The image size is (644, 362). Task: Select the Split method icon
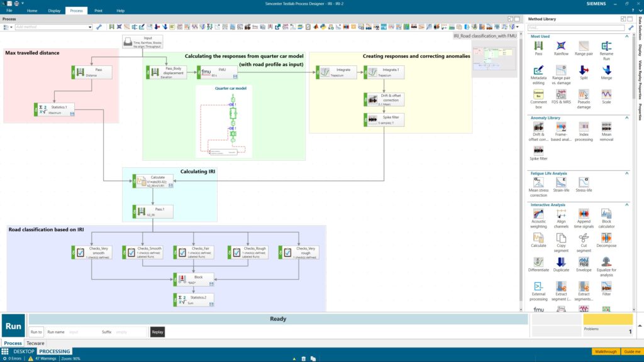tap(584, 70)
